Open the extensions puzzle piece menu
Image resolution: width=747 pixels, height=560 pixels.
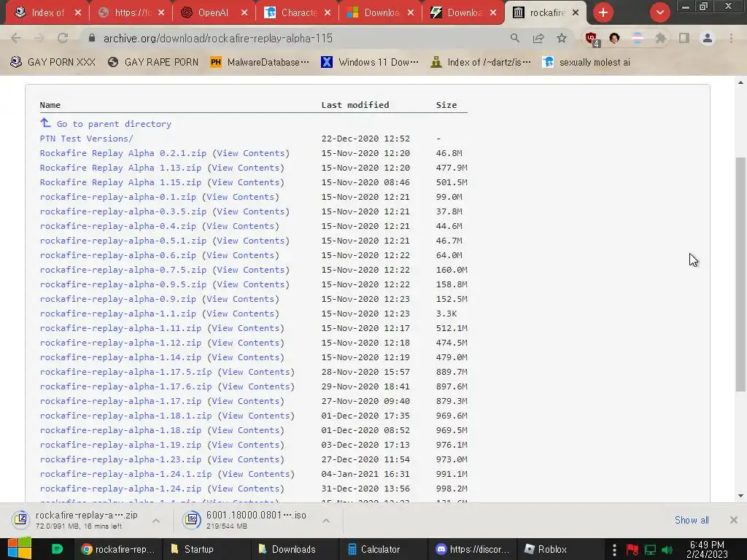[660, 38]
